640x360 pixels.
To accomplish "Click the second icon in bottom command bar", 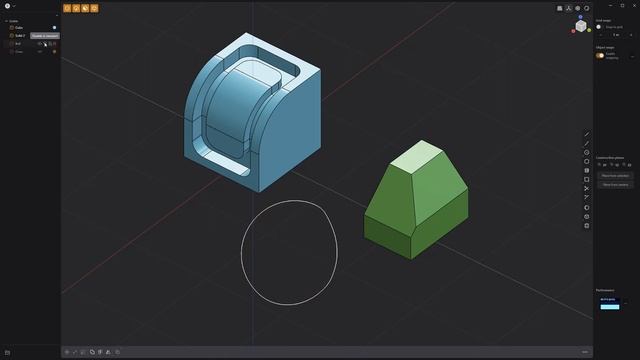I will pyautogui.click(x=75, y=352).
